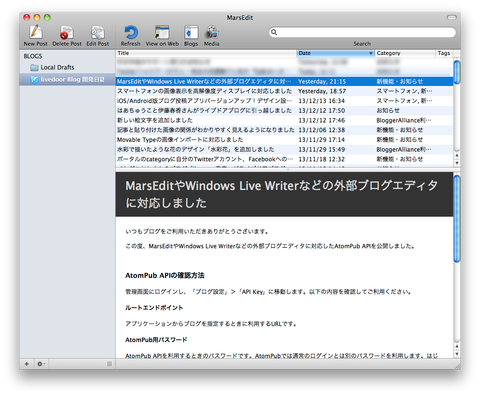Click preview pane scroll up arrow
The height and width of the screenshot is (396, 480).
click(457, 347)
